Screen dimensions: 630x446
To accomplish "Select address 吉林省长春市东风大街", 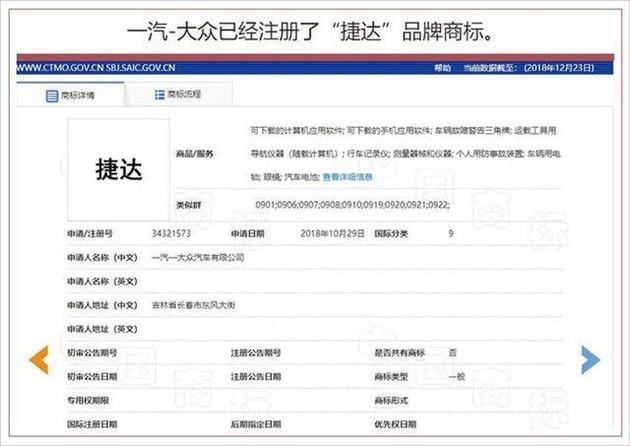I will click(194, 305).
